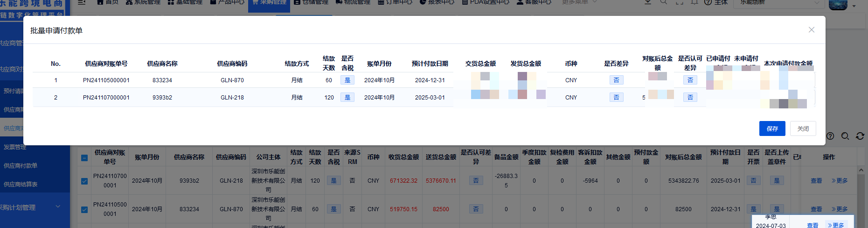Click date 2025-03-01 in dialog
Image resolution: width=868 pixels, height=228 pixels.
430,98
